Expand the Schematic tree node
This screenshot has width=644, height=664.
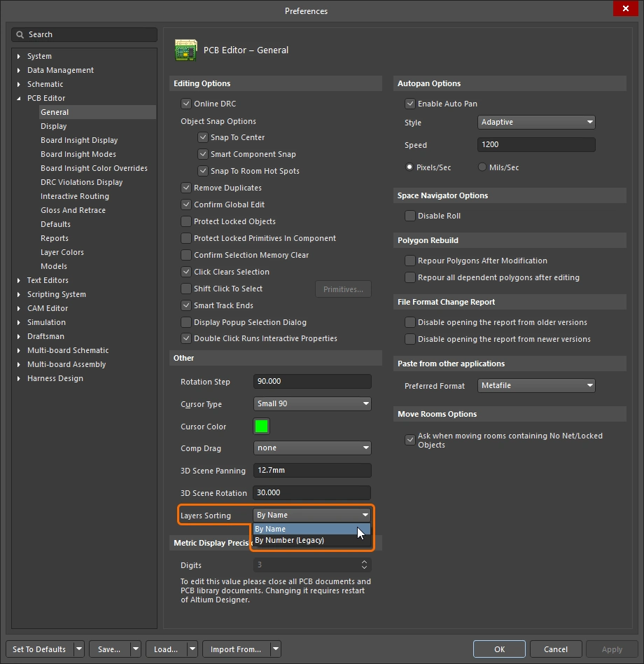tap(19, 84)
